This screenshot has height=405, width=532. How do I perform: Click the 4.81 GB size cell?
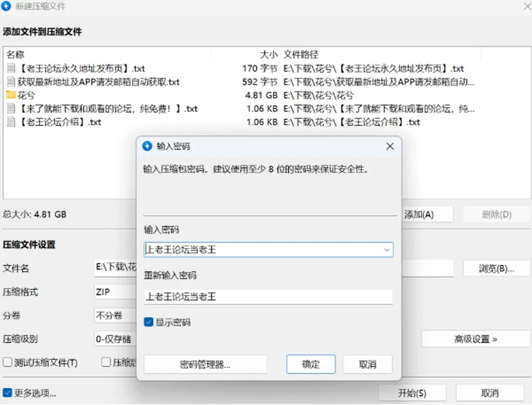pyautogui.click(x=262, y=95)
